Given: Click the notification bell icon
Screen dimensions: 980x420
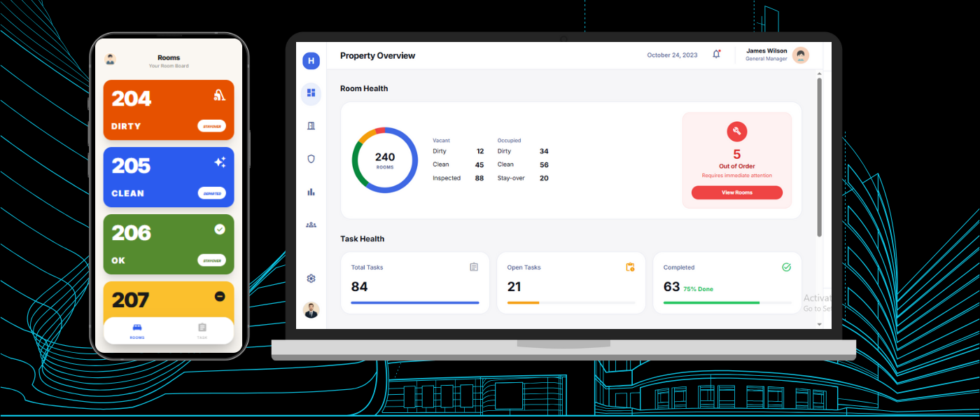Looking at the screenshot, I should pyautogui.click(x=716, y=55).
